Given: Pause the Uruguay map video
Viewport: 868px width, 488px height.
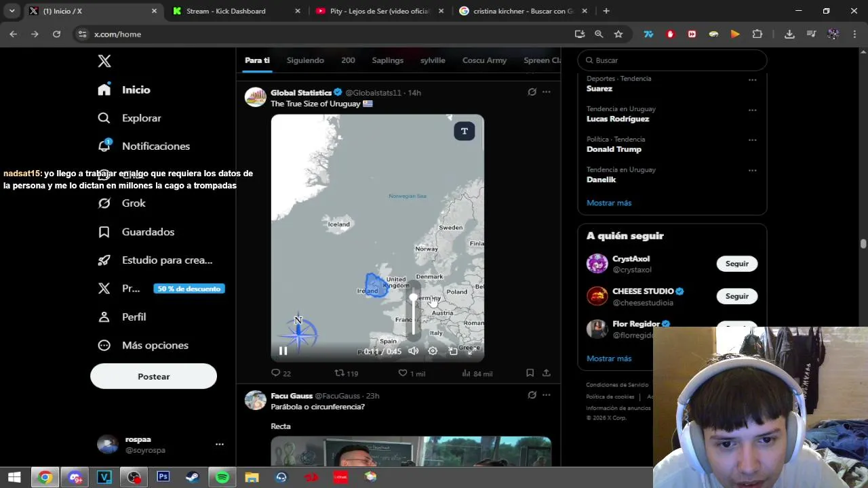Looking at the screenshot, I should (283, 351).
